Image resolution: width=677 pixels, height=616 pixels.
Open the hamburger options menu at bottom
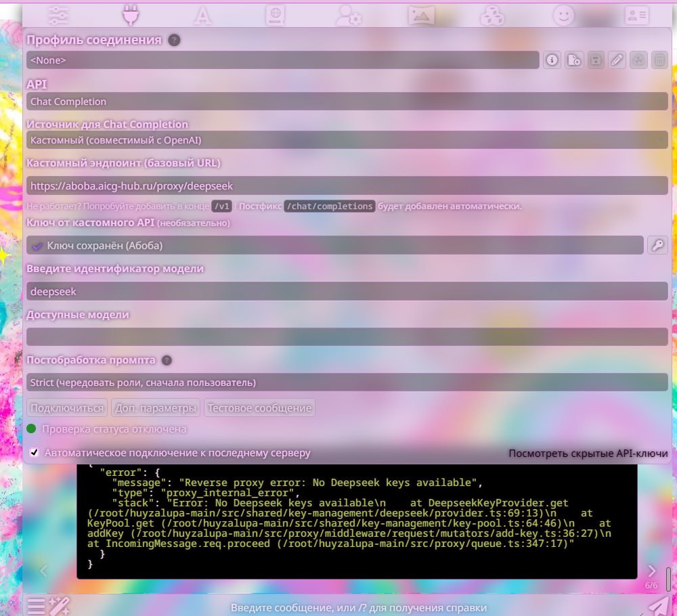click(x=37, y=606)
